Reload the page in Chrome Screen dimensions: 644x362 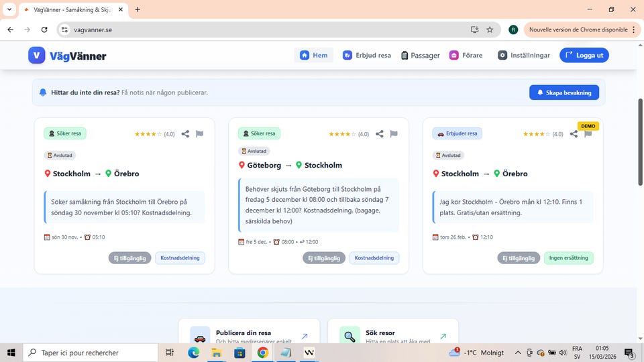click(44, 29)
